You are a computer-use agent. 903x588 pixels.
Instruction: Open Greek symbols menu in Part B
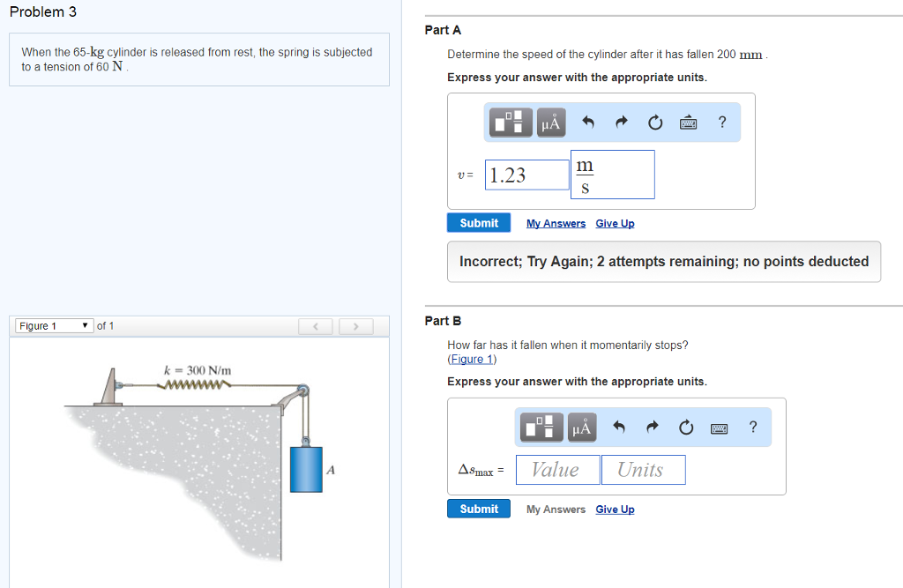point(581,428)
